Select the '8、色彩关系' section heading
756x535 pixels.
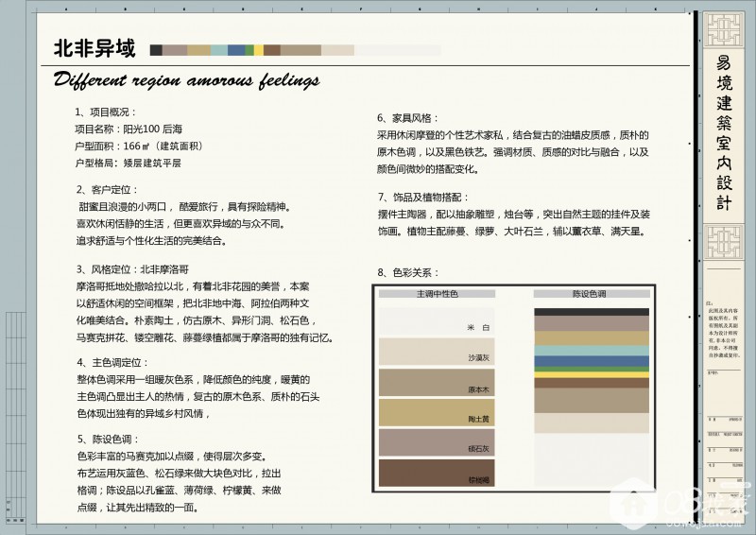tap(407, 272)
